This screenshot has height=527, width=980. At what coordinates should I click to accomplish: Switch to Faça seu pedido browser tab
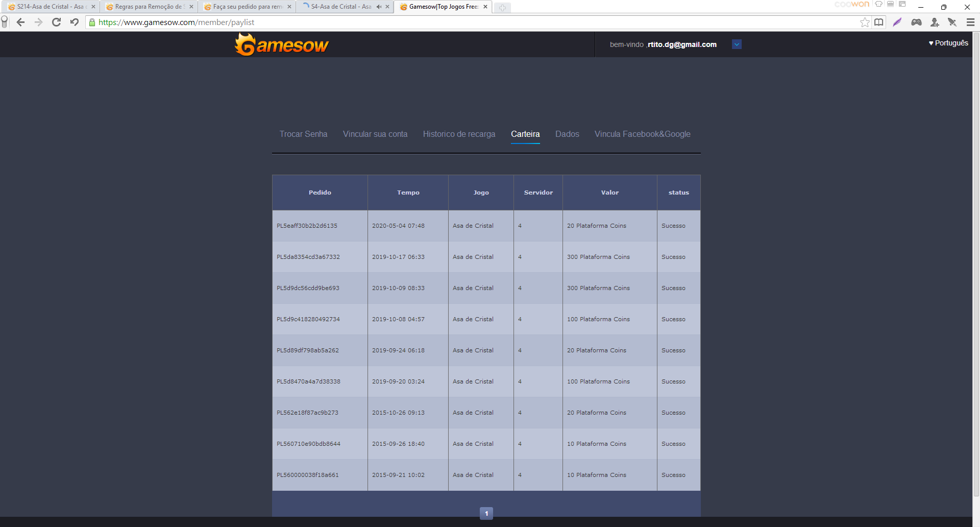point(246,7)
